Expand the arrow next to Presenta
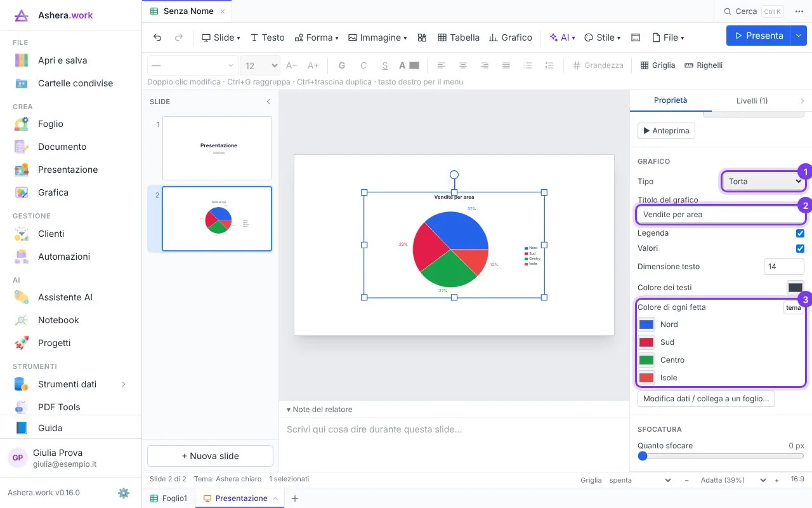The height and width of the screenshot is (508, 812). click(797, 36)
